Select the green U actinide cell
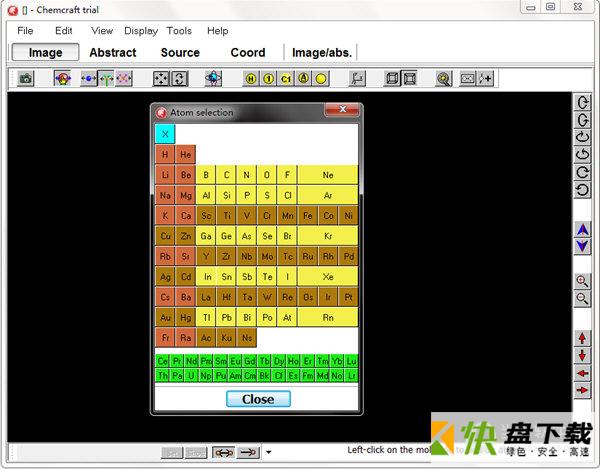Screen dimensions: 600x469 click(x=191, y=376)
